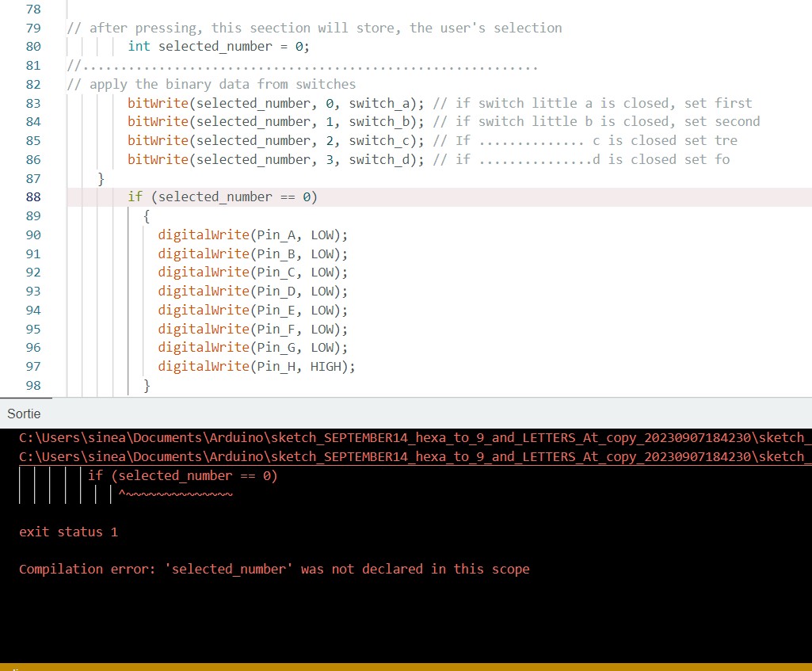Place cursor on 'int selected_number = 0;' line
This screenshot has width=812, height=671.
pyautogui.click(x=219, y=47)
